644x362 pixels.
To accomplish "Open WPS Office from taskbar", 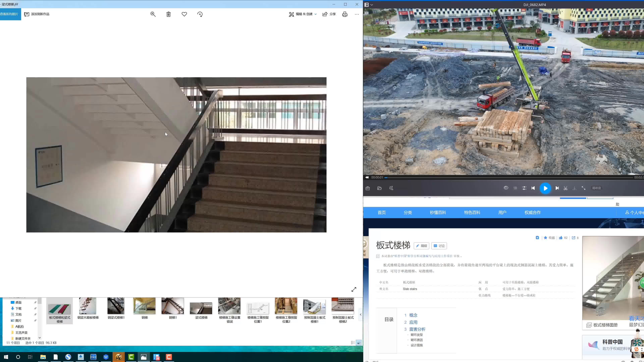I will [x=106, y=357].
